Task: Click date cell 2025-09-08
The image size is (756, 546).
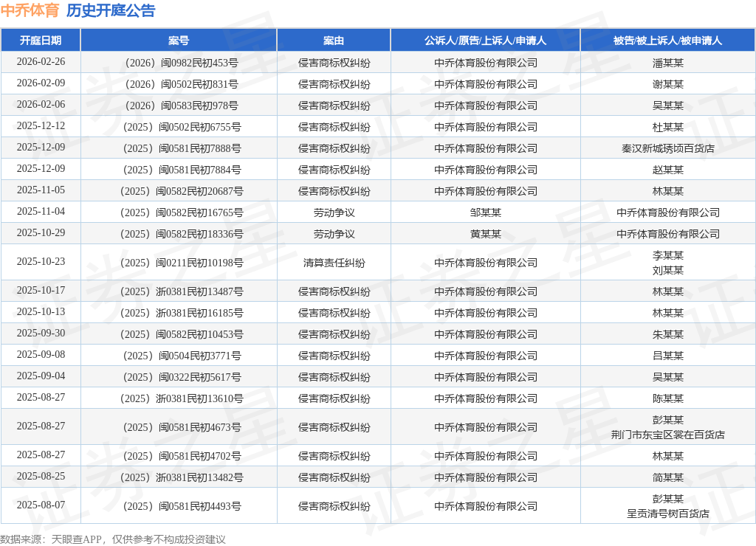Action: (x=41, y=355)
